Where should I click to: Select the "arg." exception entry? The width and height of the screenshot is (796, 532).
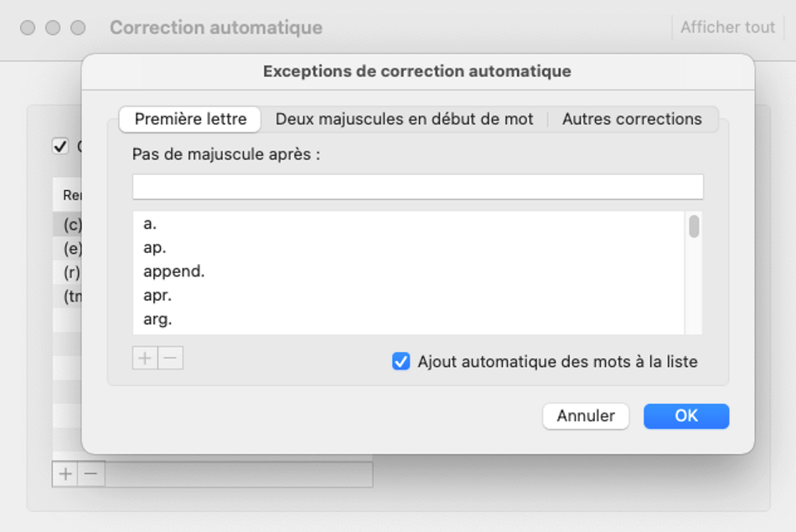[x=409, y=319]
